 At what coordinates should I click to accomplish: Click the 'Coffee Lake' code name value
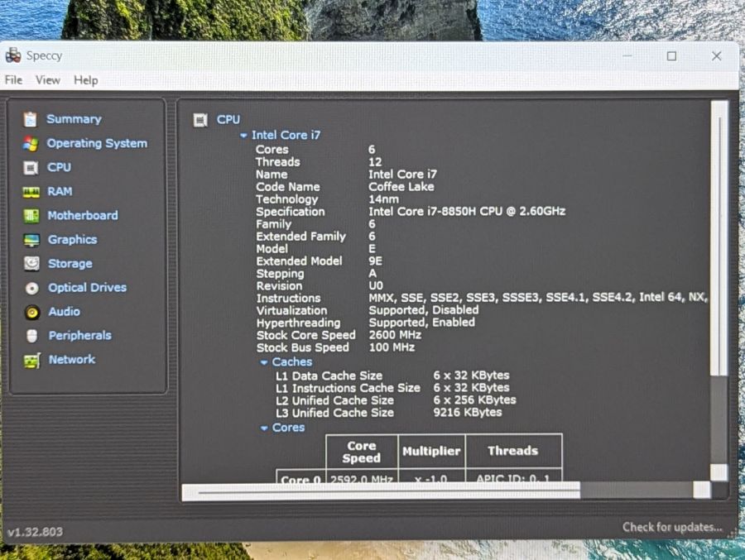(x=401, y=187)
